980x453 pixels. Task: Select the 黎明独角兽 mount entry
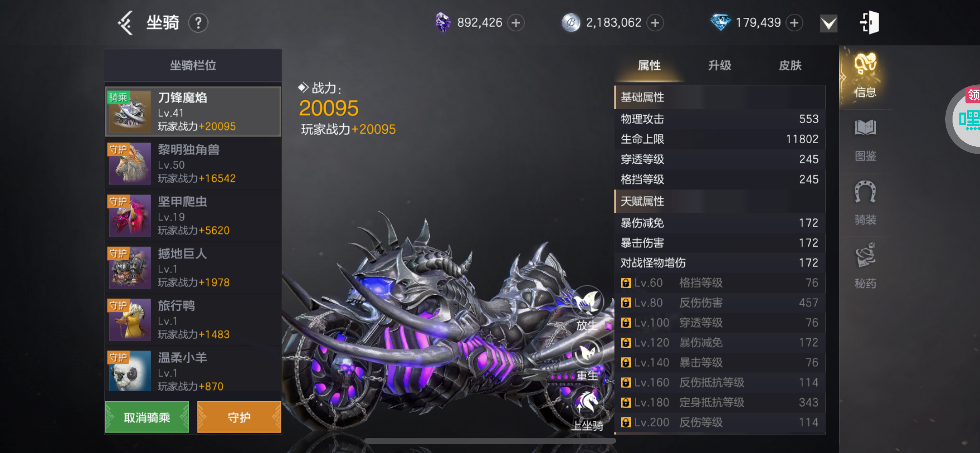coord(193,163)
